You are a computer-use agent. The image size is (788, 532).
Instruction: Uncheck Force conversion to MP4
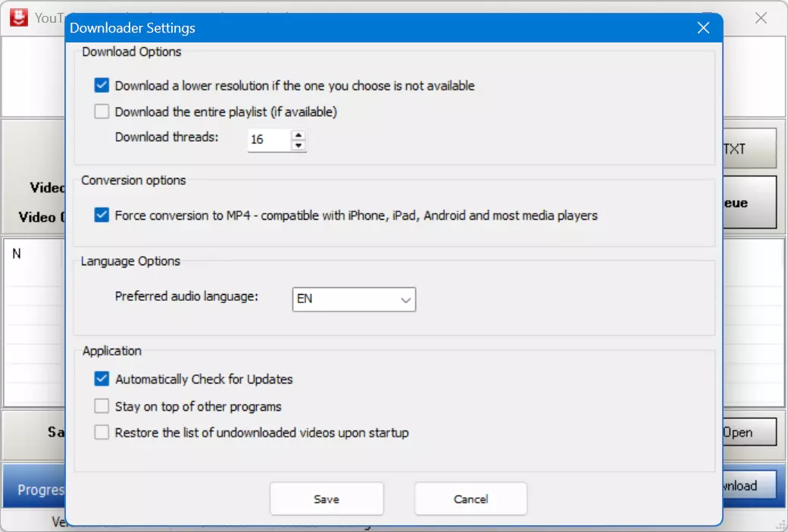point(102,215)
